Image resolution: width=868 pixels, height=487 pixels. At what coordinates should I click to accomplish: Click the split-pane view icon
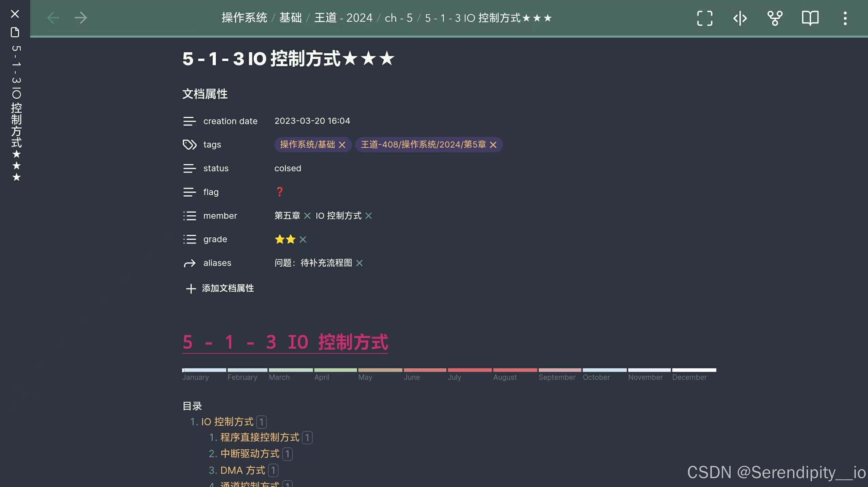tap(740, 18)
